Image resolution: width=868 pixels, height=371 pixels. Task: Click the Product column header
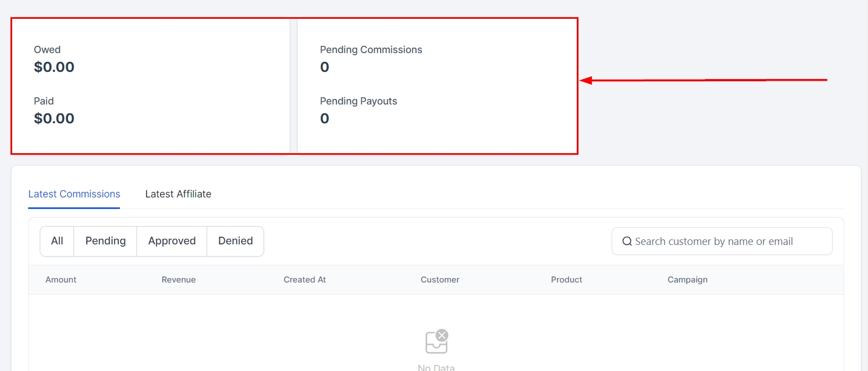566,280
